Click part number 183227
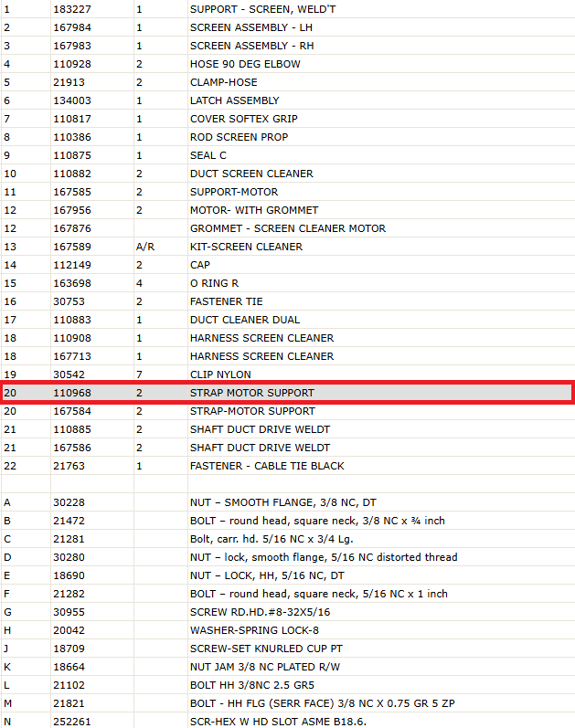This screenshot has height=728, width=575. 72,9
